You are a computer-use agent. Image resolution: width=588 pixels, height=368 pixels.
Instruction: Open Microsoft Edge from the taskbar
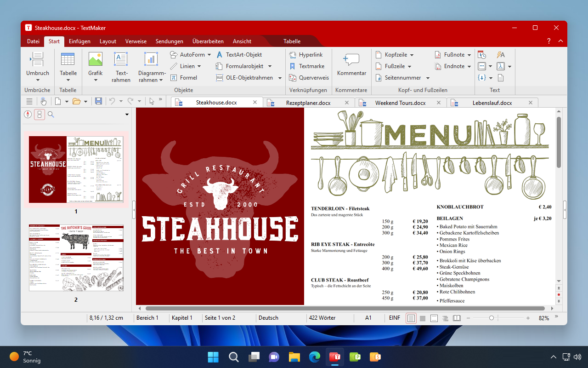(315, 356)
